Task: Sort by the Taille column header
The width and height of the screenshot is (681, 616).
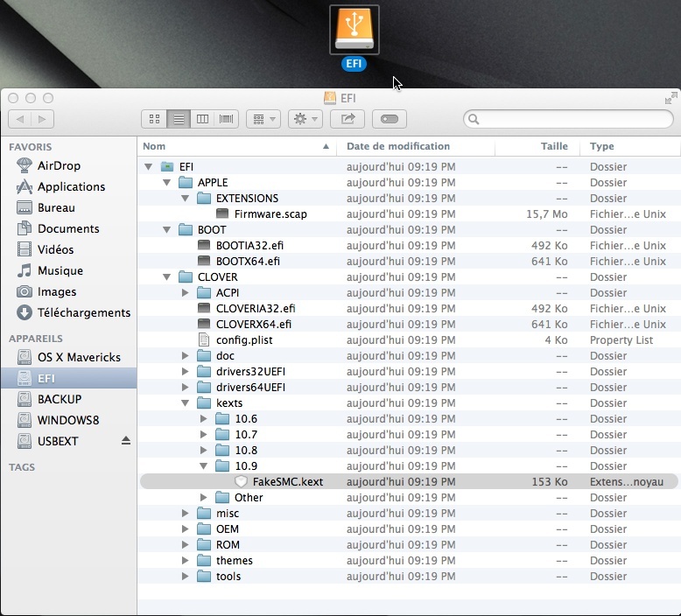Action: click(x=537, y=146)
